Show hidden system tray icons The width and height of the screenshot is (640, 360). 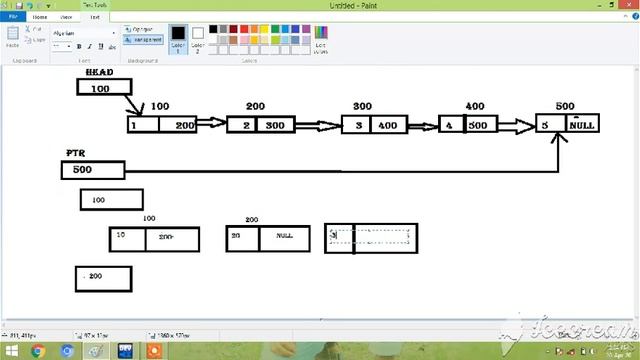[x=548, y=351]
